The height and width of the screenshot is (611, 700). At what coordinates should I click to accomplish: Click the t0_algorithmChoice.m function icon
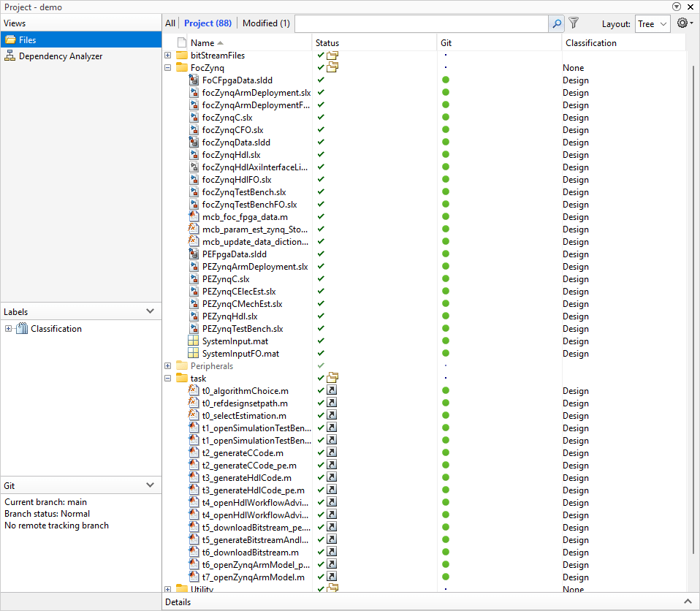[x=194, y=391]
